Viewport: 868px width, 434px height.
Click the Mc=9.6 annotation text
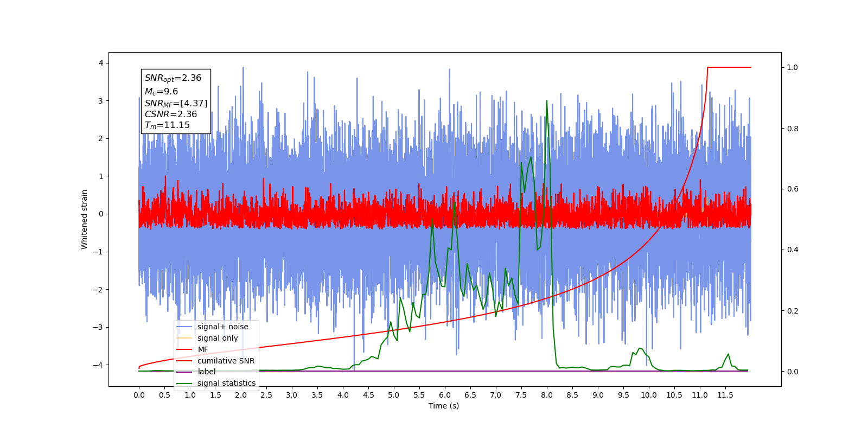161,92
